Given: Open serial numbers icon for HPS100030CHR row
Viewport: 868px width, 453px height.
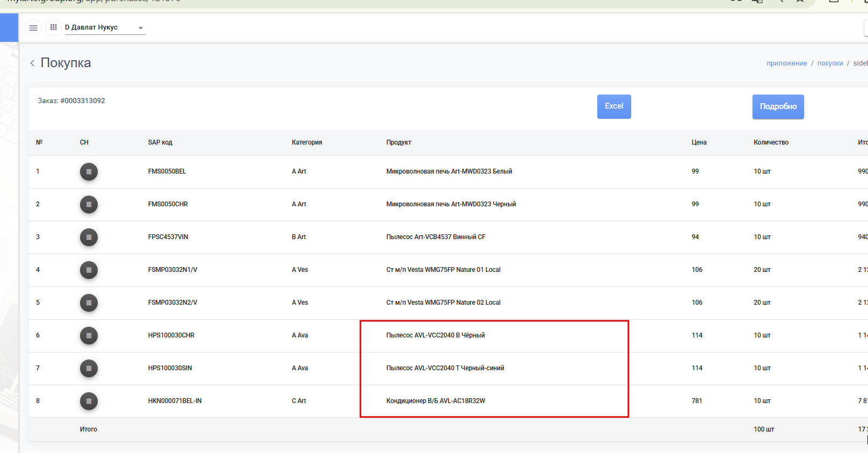Looking at the screenshot, I should pos(89,335).
